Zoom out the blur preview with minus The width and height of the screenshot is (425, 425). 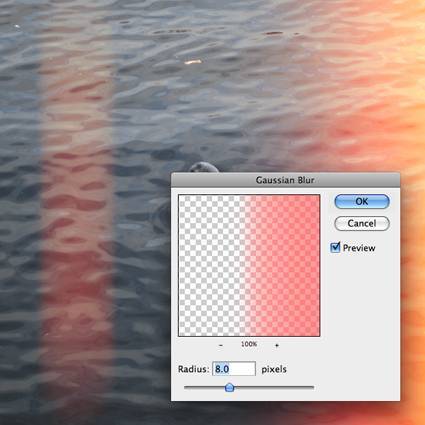click(221, 345)
